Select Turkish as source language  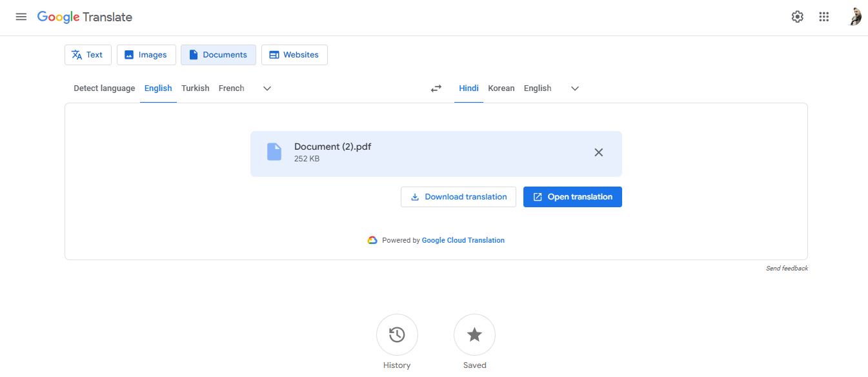(x=195, y=88)
